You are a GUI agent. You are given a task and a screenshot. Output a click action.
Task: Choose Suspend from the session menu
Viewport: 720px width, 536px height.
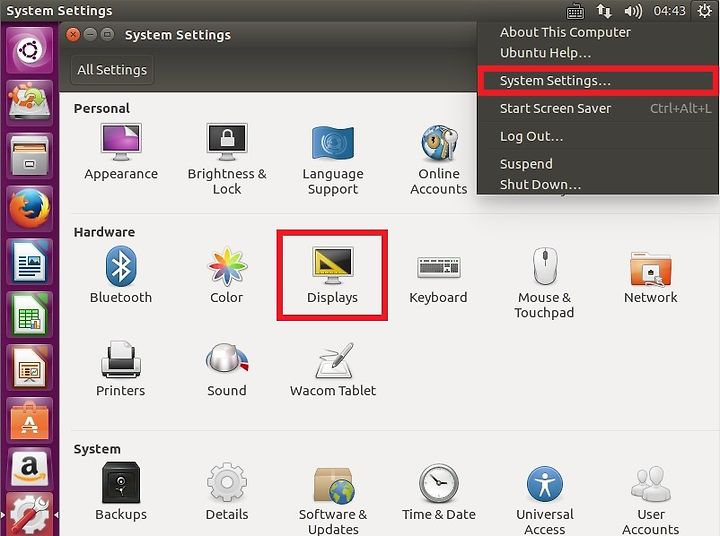click(597, 164)
